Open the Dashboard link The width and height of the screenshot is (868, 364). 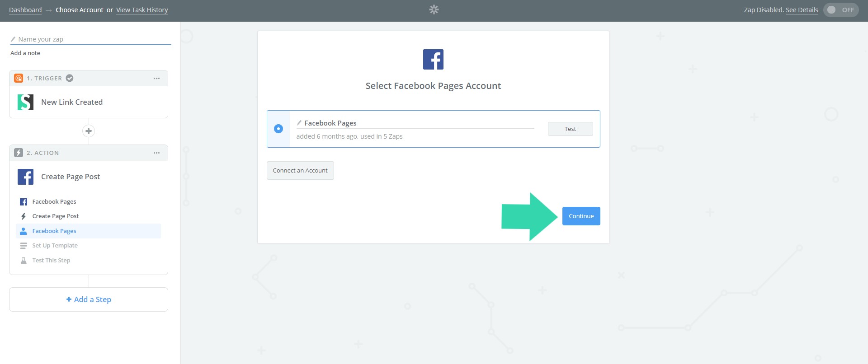(x=25, y=10)
